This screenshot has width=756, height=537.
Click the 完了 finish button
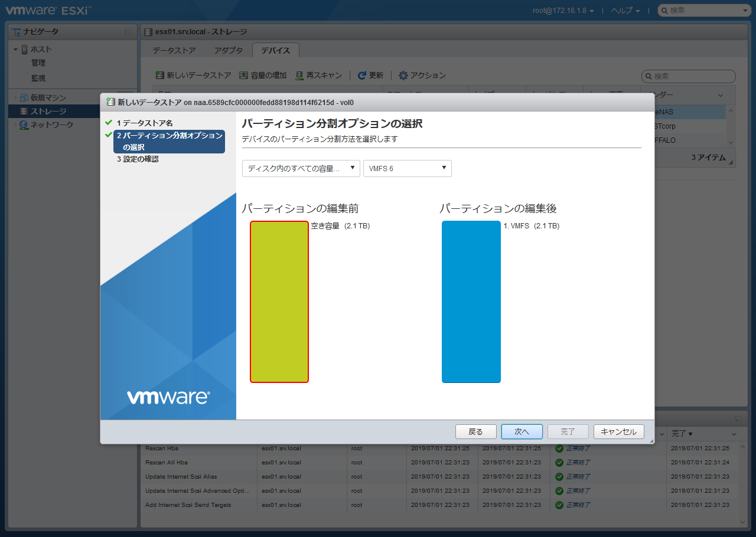(x=568, y=432)
